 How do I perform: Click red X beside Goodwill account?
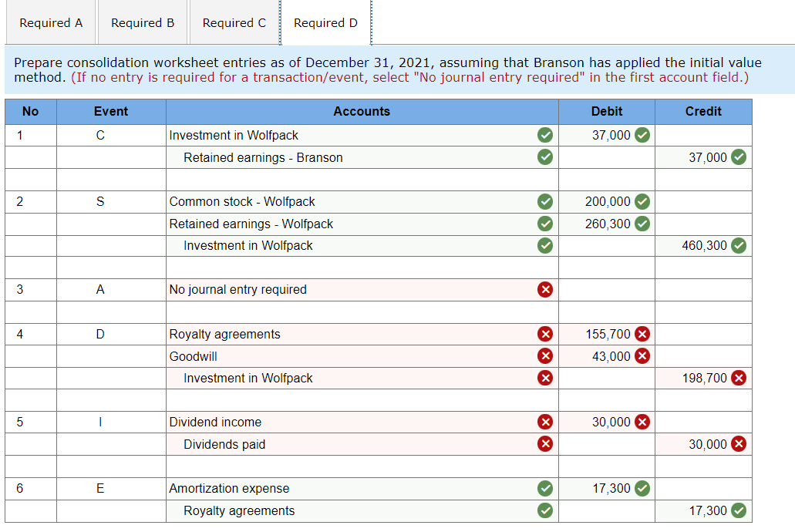coord(545,356)
